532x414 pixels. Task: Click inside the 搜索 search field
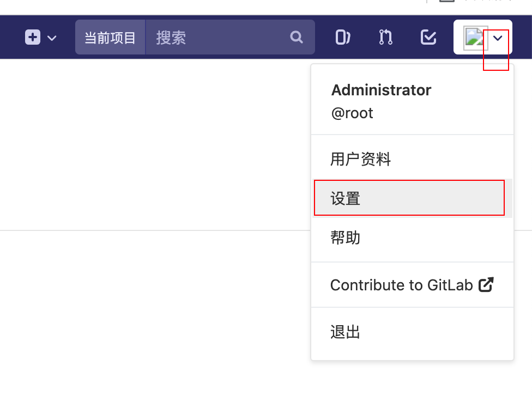point(218,37)
